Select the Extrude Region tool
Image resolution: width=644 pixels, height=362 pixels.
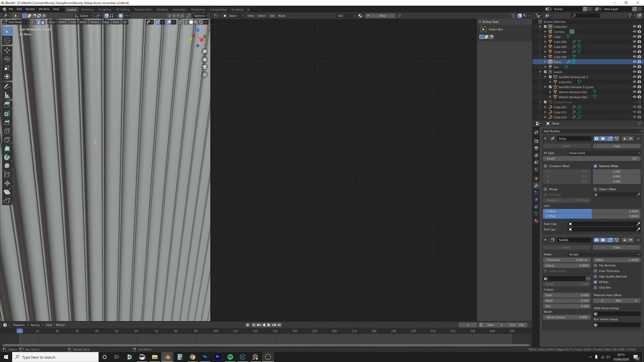[7, 105]
